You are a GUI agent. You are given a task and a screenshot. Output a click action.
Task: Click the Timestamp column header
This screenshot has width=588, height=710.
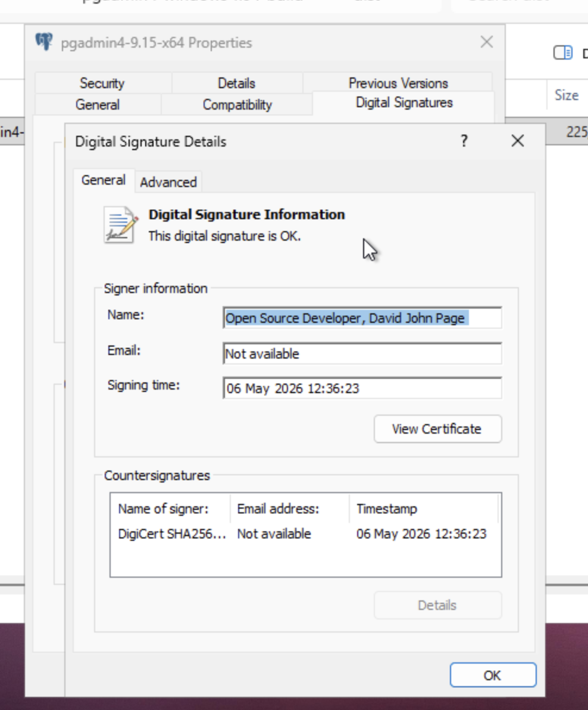pyautogui.click(x=423, y=509)
